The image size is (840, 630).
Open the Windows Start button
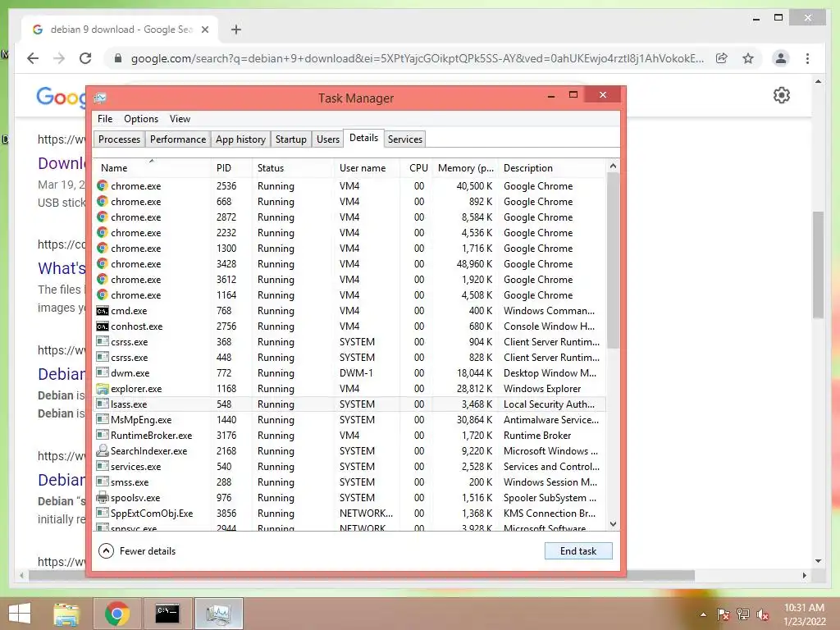[20, 614]
